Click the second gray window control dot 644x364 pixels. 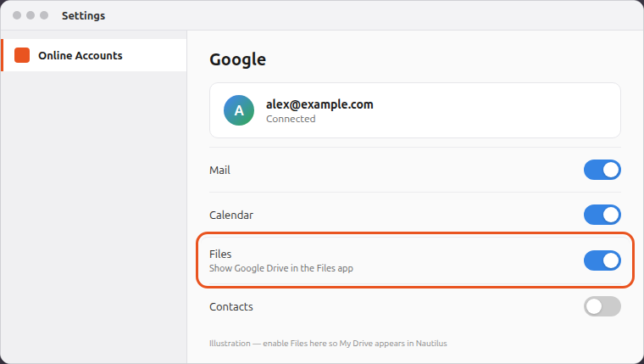[31, 15]
